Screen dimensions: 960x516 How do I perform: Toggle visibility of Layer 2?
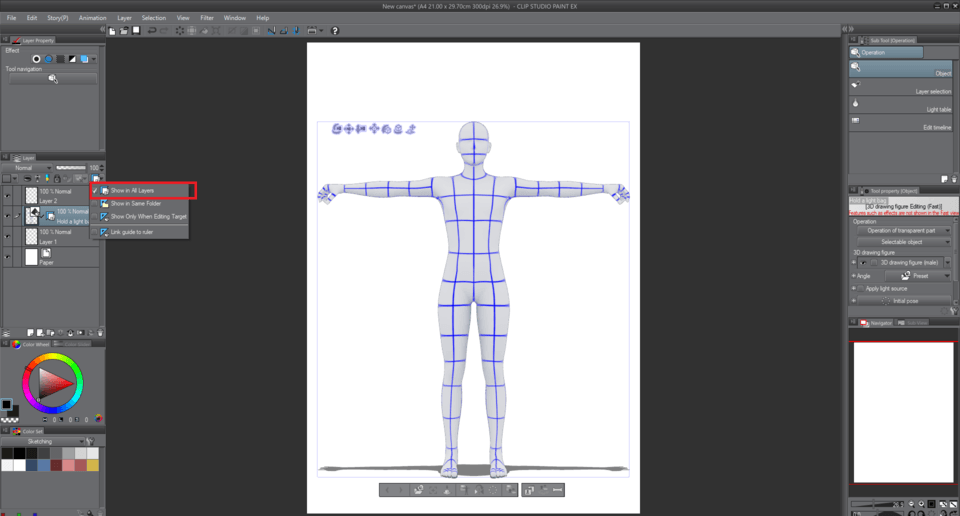click(x=7, y=196)
